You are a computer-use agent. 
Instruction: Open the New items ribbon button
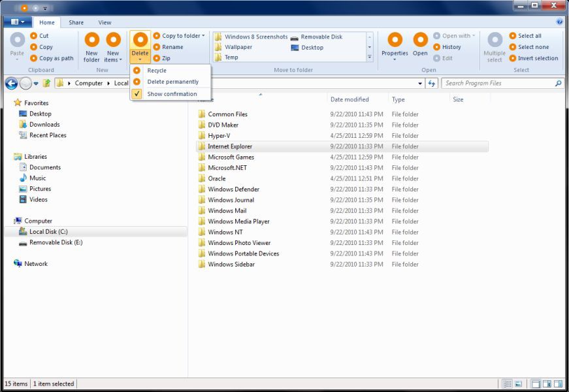click(113, 47)
